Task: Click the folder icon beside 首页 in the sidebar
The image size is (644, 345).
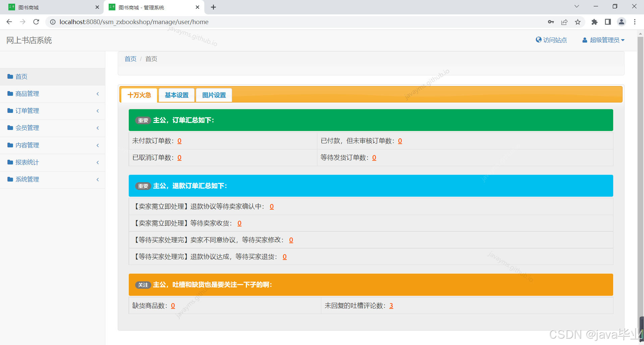Action: point(10,76)
